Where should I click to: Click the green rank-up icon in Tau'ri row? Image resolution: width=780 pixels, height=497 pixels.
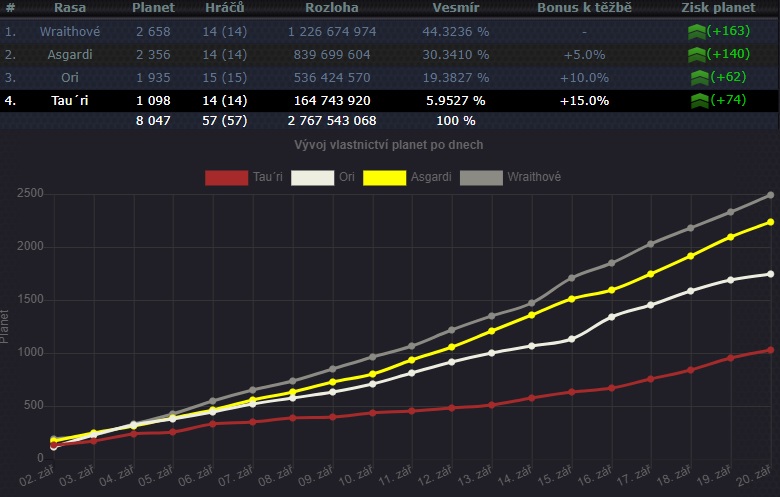699,100
